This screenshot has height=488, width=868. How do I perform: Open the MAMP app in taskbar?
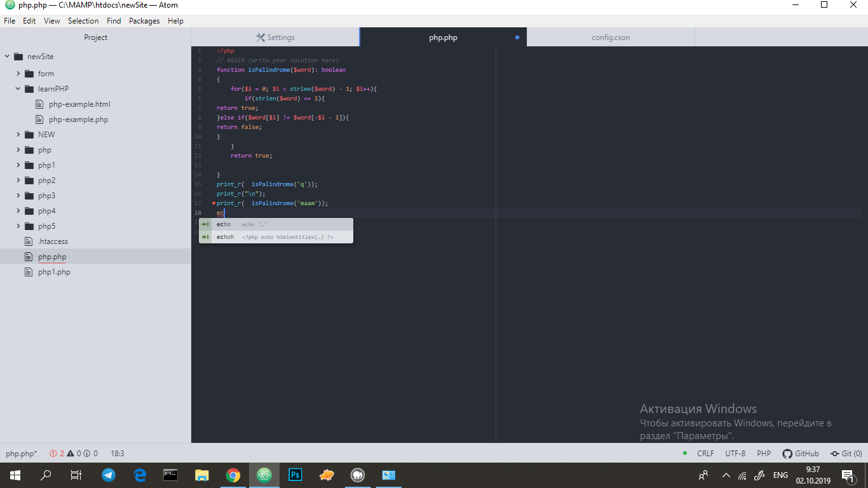[x=358, y=475]
